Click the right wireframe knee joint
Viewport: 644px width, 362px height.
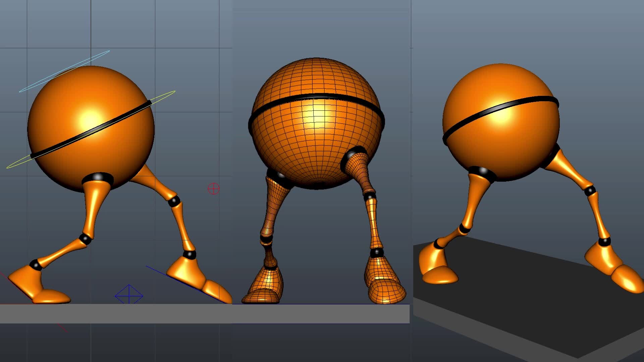pos(370,196)
